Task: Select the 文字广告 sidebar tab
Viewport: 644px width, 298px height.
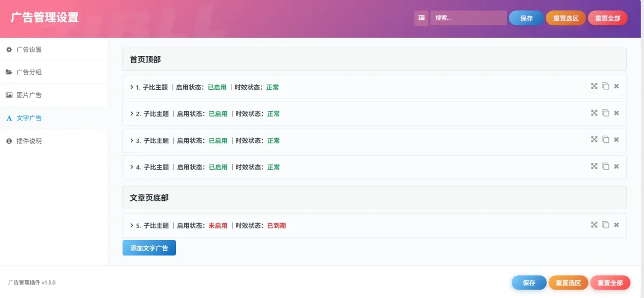Action: (54, 118)
